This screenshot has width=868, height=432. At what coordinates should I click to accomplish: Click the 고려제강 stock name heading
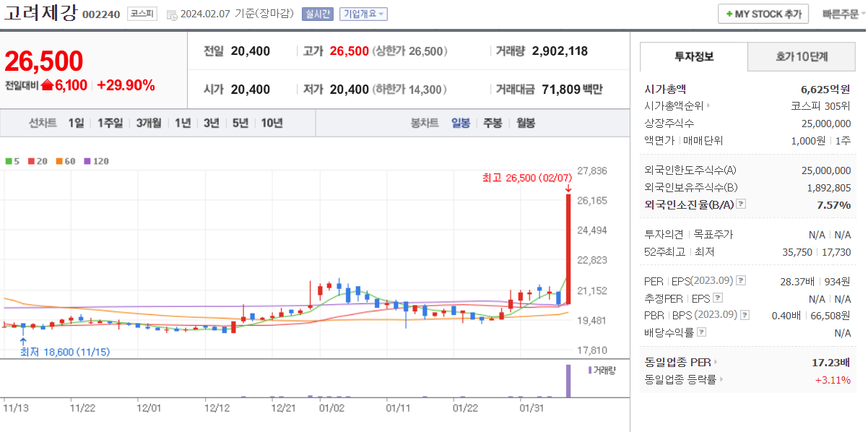point(40,13)
